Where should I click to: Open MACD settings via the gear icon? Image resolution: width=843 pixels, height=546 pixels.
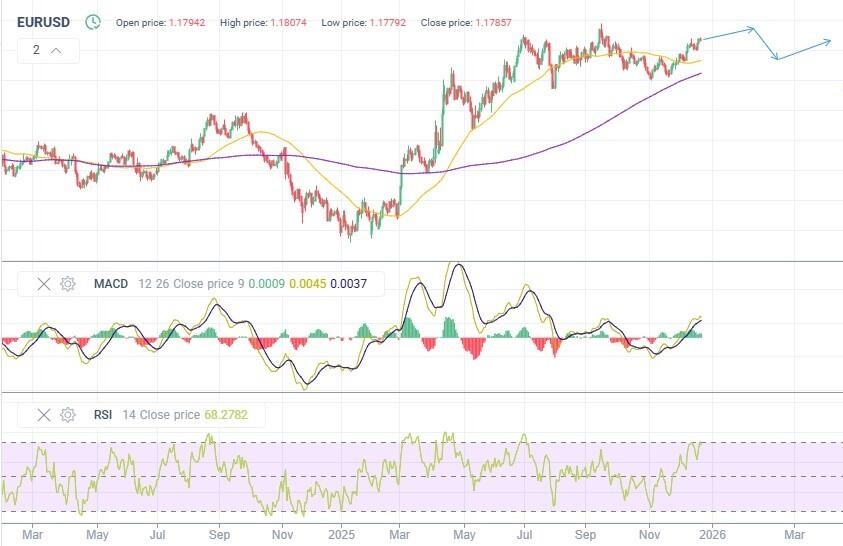point(68,284)
